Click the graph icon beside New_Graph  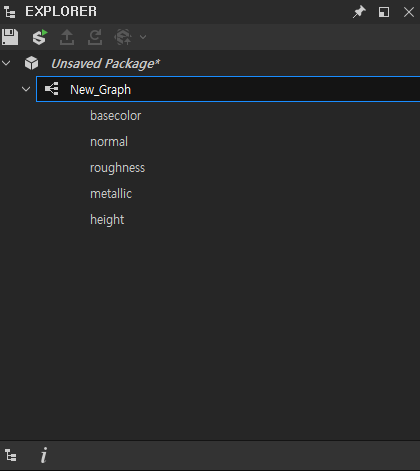pos(52,89)
